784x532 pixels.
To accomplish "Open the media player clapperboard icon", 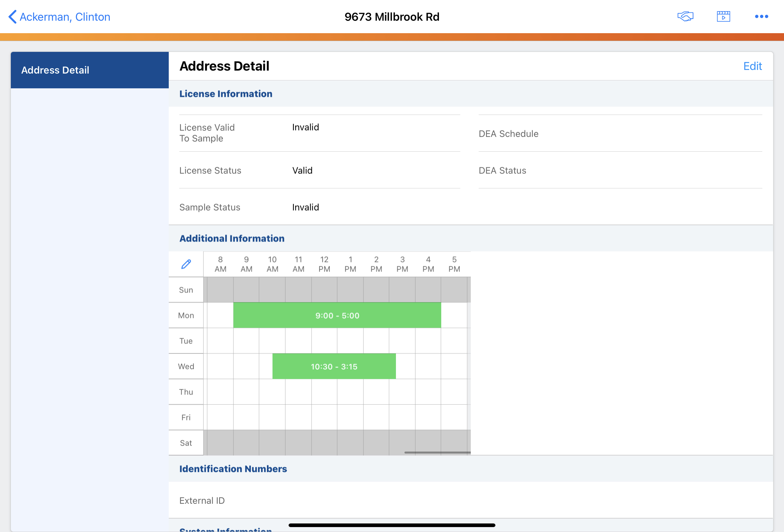I will 723,16.
